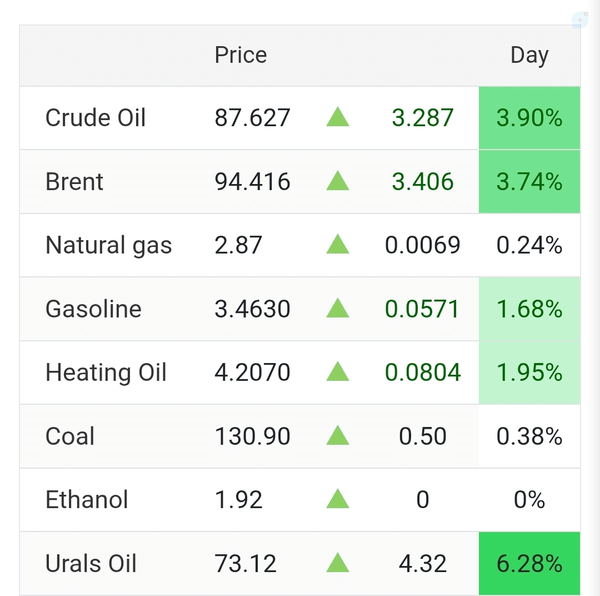
Task: Click the green triangle next to Gasoline
Action: click(x=338, y=308)
